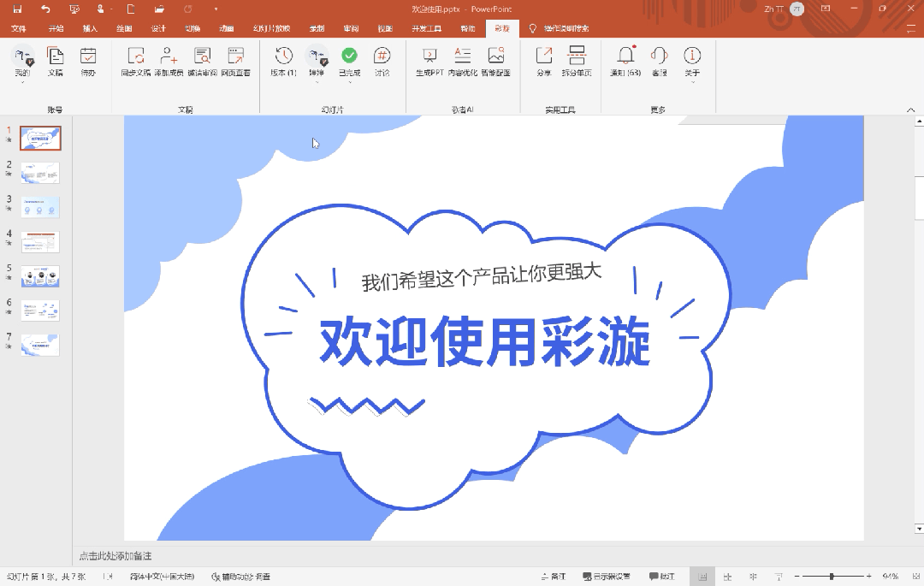
Task: Open slide assignee avatar dropdown in 幻灯片 group
Action: tap(317, 63)
